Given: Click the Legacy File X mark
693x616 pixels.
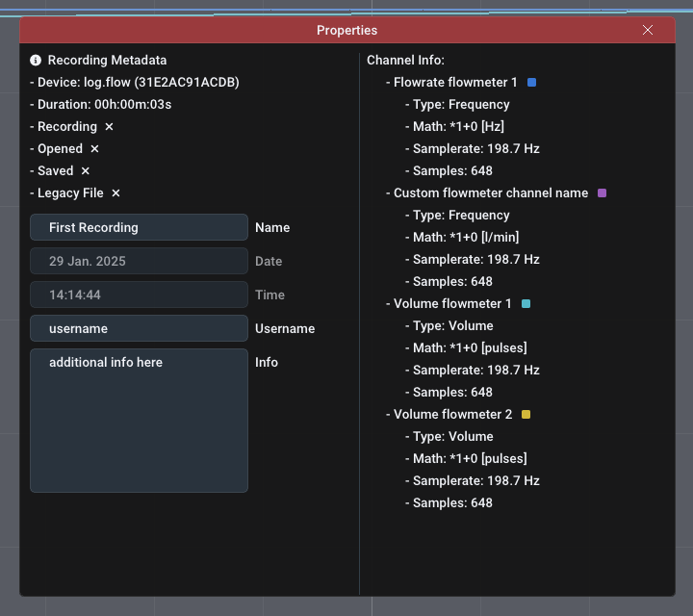Looking at the screenshot, I should point(115,193).
